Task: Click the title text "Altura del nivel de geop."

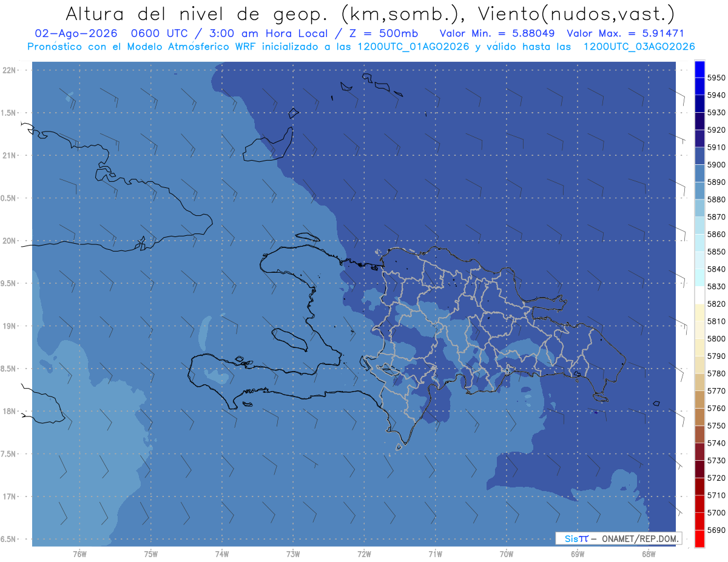Action: [x=198, y=13]
